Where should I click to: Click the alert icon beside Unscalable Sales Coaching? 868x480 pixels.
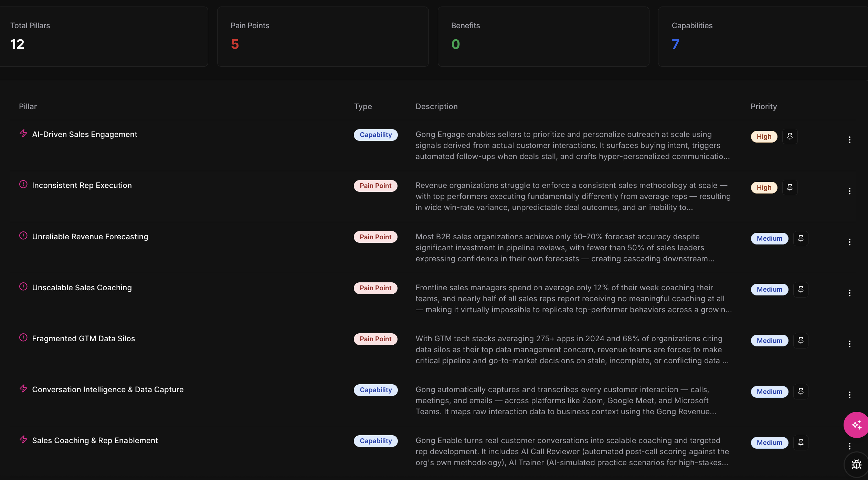point(23,286)
